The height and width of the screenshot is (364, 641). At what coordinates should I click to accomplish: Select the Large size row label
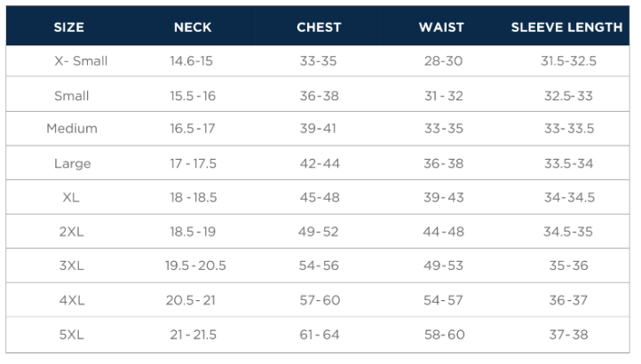[x=71, y=163]
